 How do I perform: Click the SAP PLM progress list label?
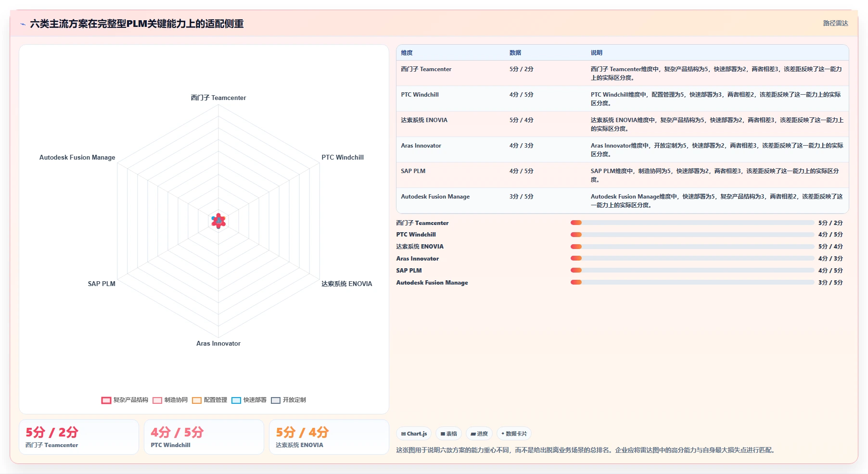coord(409,271)
